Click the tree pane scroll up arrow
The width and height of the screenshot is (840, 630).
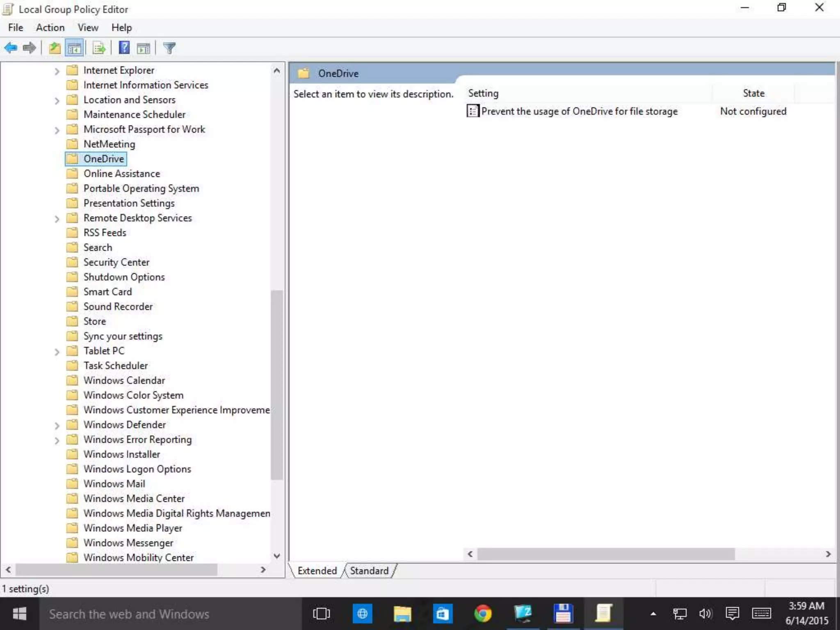coord(277,71)
